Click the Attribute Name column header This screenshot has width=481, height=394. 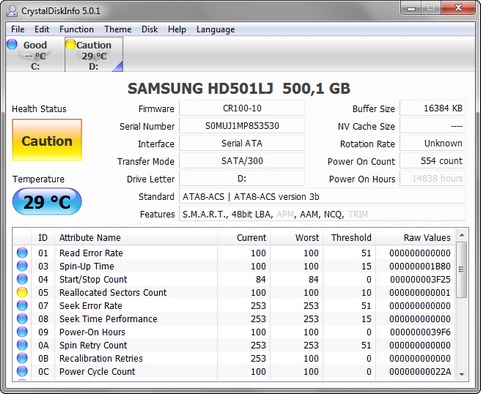(x=136, y=237)
